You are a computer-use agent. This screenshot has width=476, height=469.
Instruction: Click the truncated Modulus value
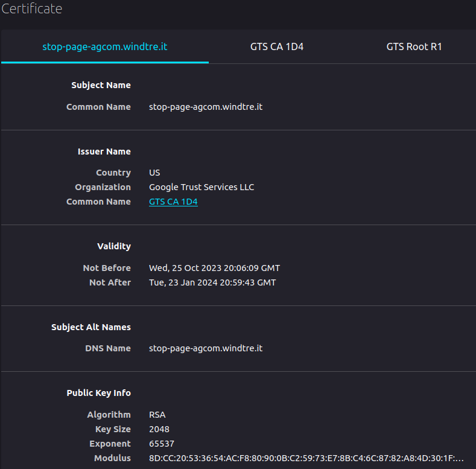306,458
